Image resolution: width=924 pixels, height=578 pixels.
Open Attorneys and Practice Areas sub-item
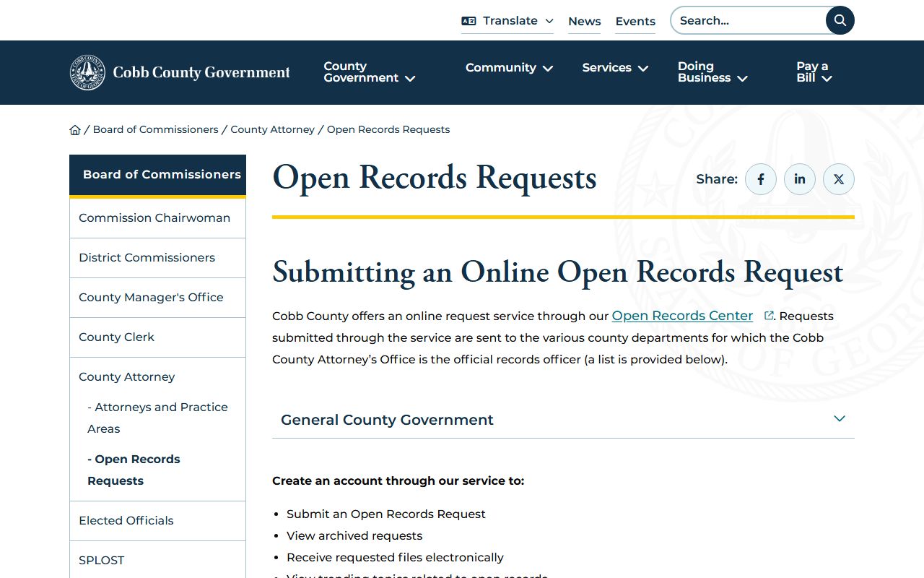point(157,418)
